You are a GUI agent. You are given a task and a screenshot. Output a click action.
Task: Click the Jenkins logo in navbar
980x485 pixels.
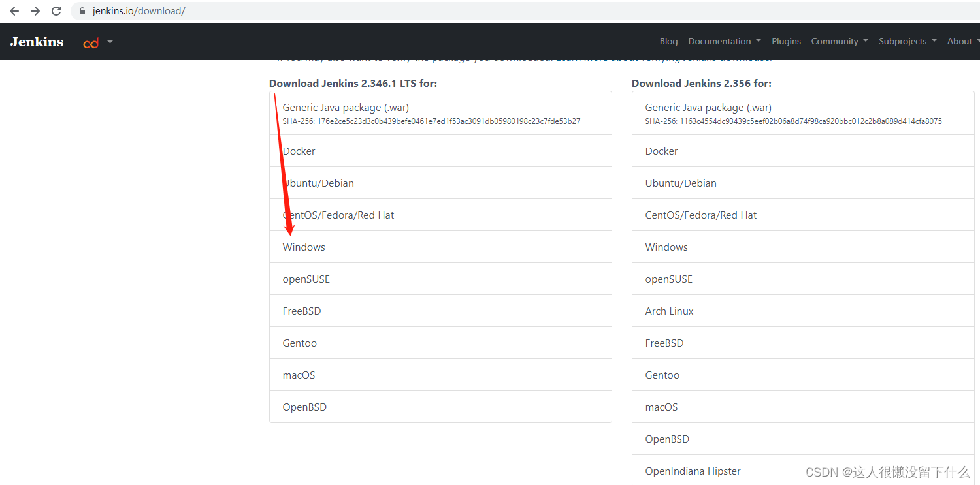(x=37, y=42)
